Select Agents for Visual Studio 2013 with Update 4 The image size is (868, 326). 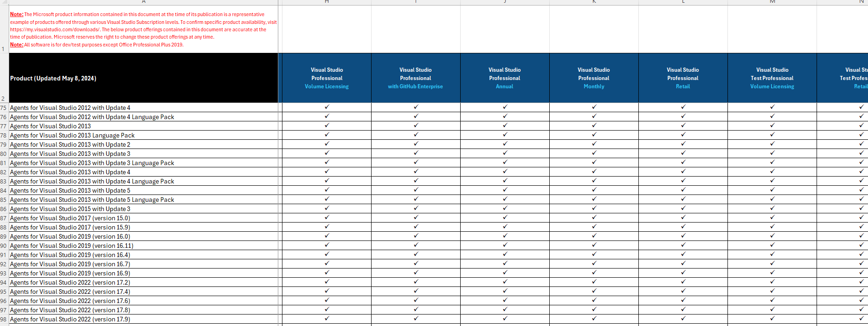(143, 172)
